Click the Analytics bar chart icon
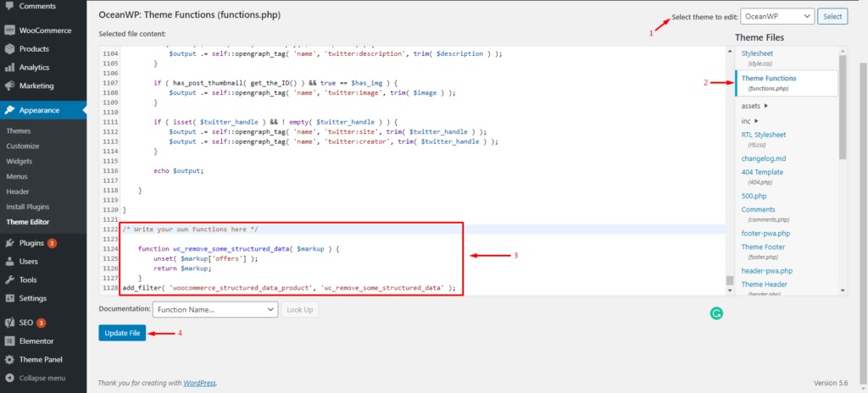This screenshot has height=393, width=868. [9, 68]
